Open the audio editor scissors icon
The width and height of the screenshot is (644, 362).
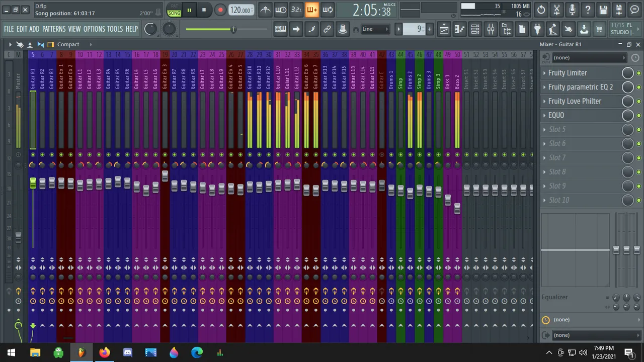point(556,10)
